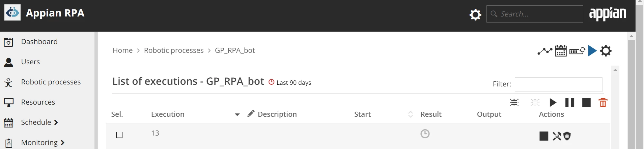
Task: Select all executions icon
Action: [x=514, y=103]
